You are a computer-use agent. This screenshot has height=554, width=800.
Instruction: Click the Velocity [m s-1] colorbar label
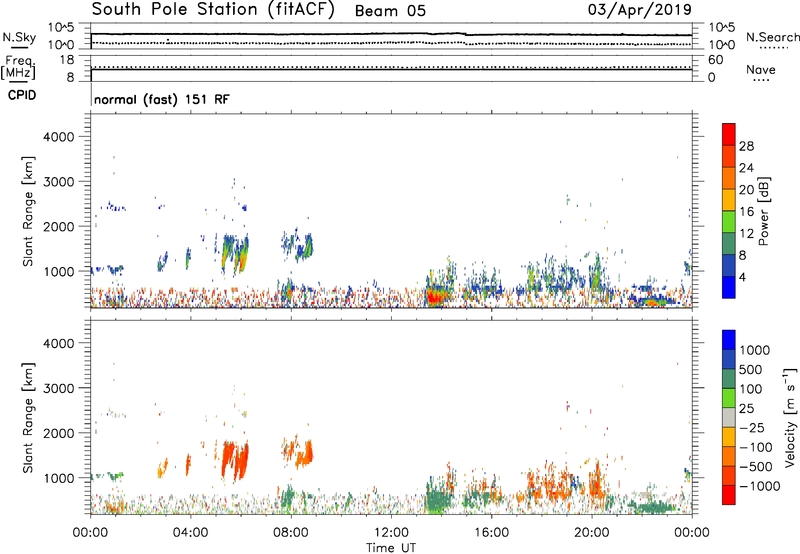790,418
